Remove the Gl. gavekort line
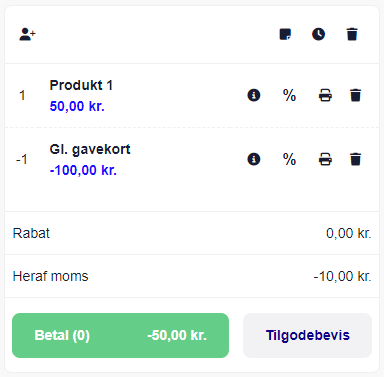 [x=356, y=159]
